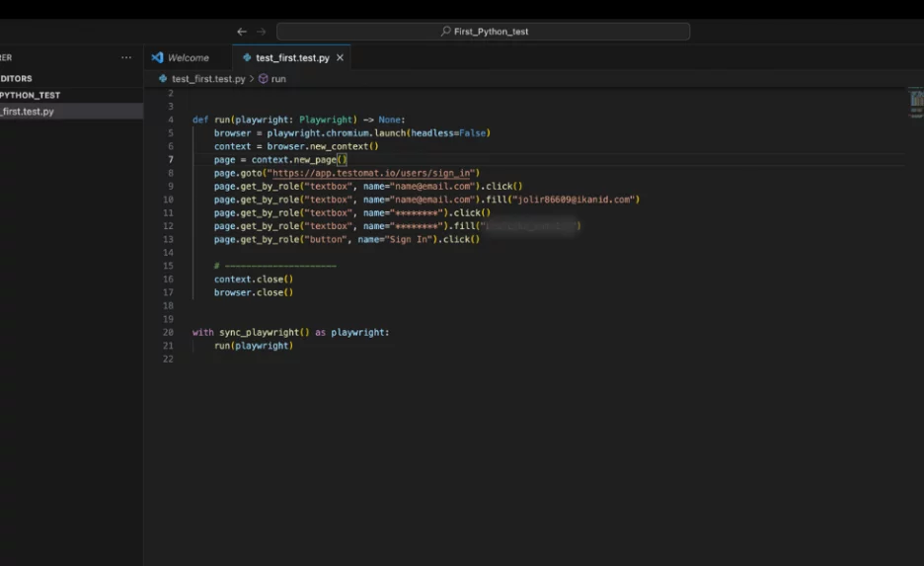Click the minimap code preview at right

[915, 99]
